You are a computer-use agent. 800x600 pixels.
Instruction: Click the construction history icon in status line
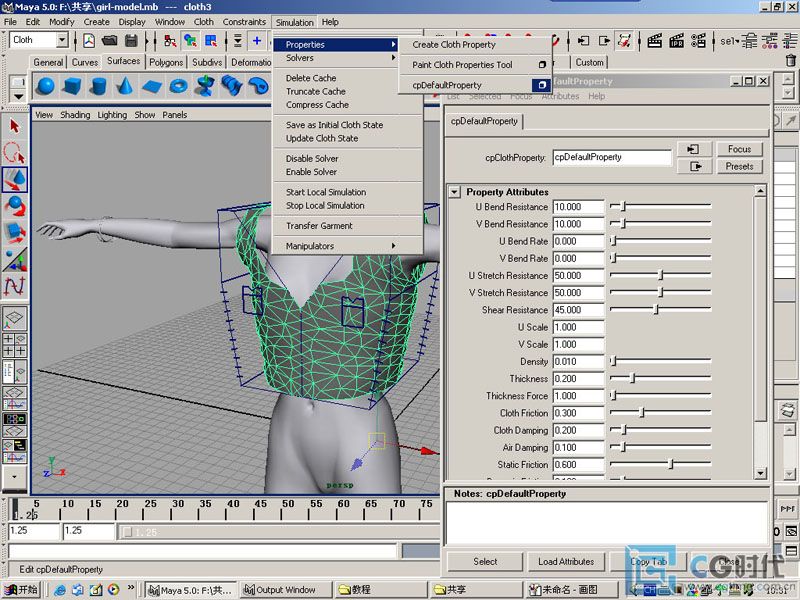point(624,40)
